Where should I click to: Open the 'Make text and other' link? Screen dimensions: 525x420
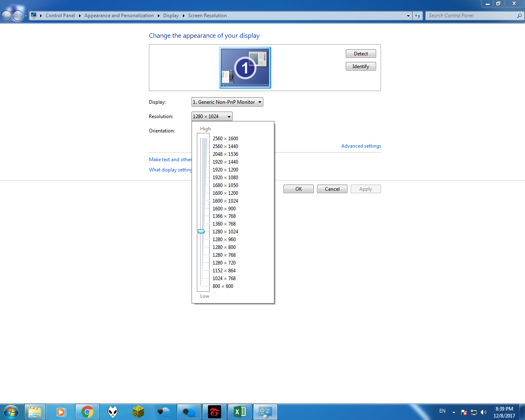[170, 160]
